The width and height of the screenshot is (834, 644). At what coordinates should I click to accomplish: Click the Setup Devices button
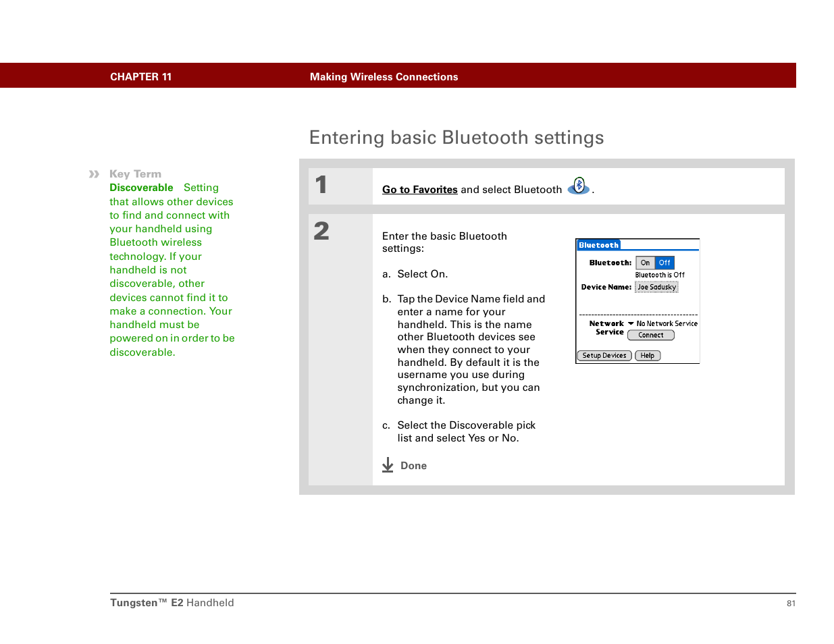604,356
